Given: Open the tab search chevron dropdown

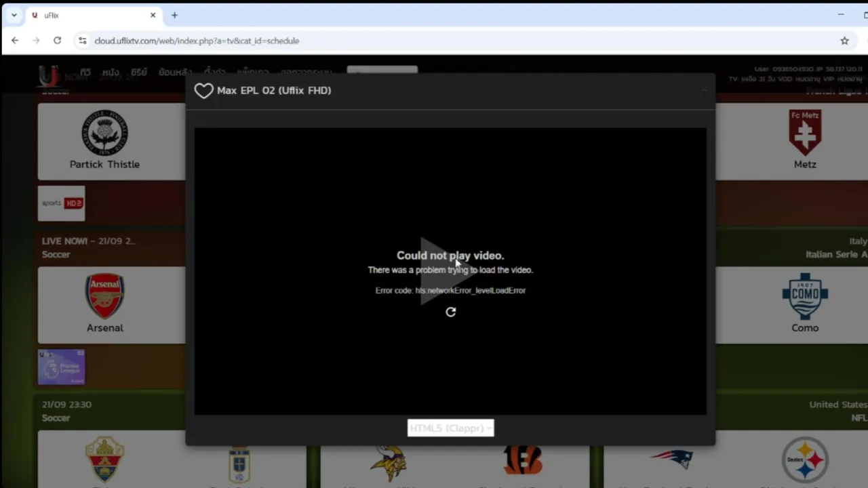Looking at the screenshot, I should tap(14, 15).
